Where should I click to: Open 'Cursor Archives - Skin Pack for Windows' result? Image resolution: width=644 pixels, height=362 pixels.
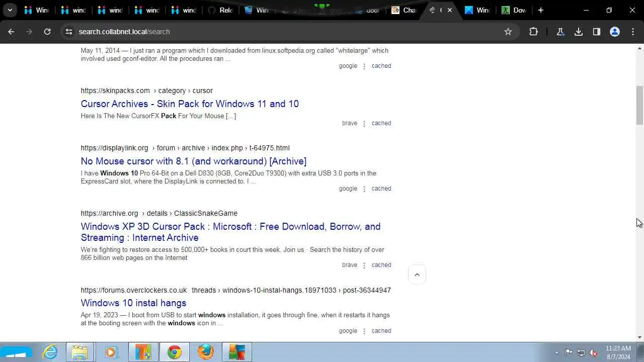190,104
